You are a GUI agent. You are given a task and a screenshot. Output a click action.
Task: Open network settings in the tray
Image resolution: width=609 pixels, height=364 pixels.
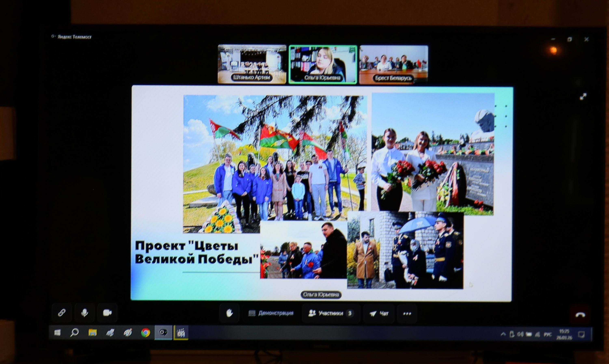click(537, 334)
